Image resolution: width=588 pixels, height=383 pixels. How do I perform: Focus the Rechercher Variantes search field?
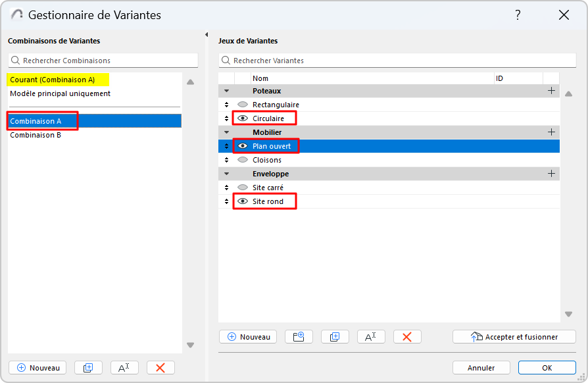(395, 61)
